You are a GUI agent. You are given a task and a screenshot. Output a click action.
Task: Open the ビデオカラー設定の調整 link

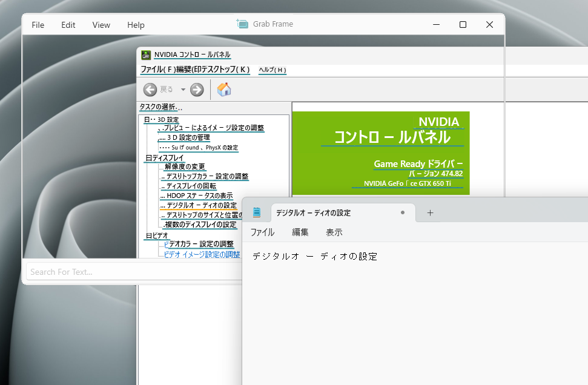pyautogui.click(x=199, y=244)
